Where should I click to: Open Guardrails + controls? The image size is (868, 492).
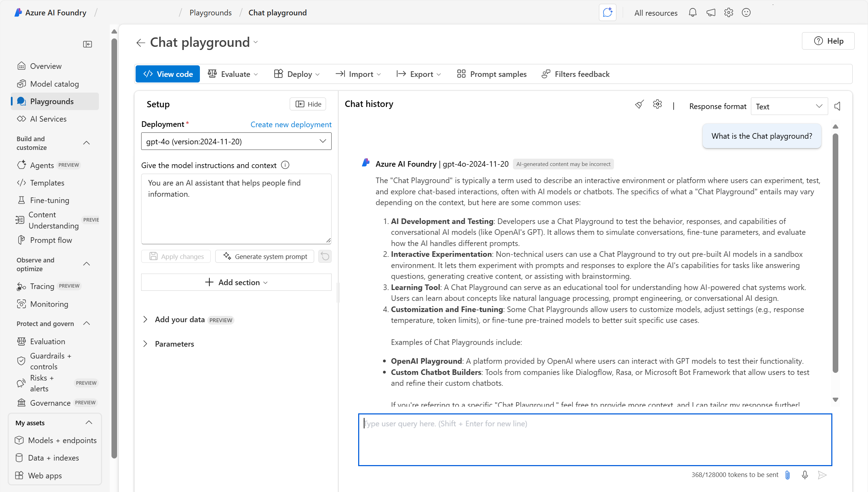tap(55, 361)
